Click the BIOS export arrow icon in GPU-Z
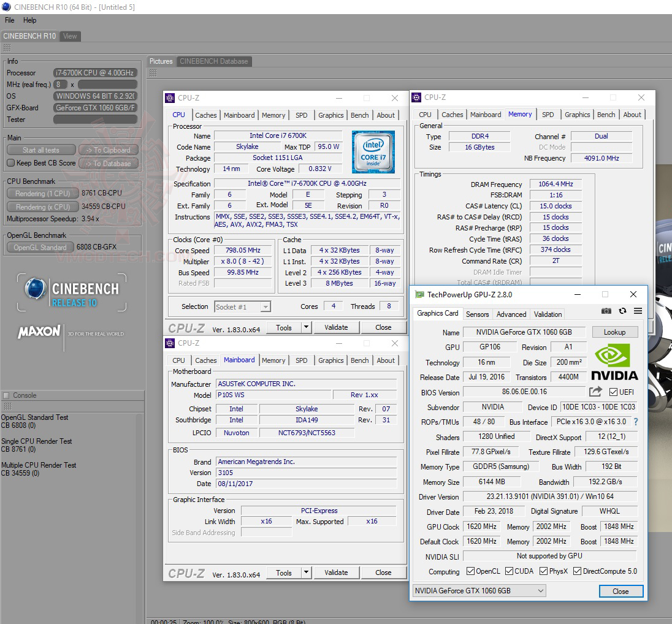The image size is (672, 624). (x=595, y=391)
